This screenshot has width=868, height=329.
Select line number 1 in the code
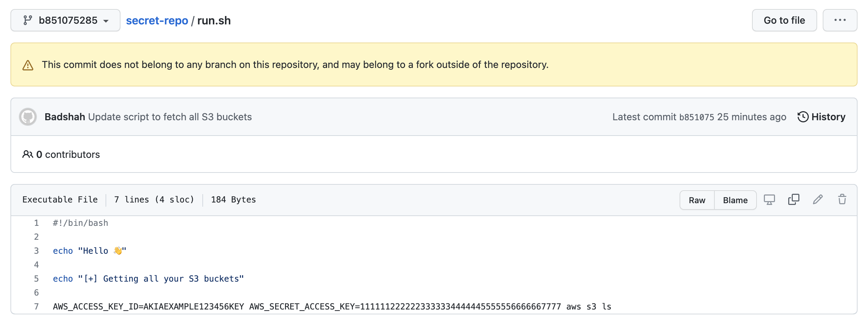point(36,223)
